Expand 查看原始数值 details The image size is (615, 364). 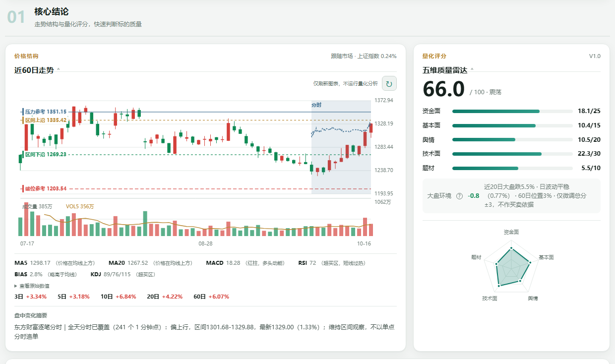(x=32, y=286)
